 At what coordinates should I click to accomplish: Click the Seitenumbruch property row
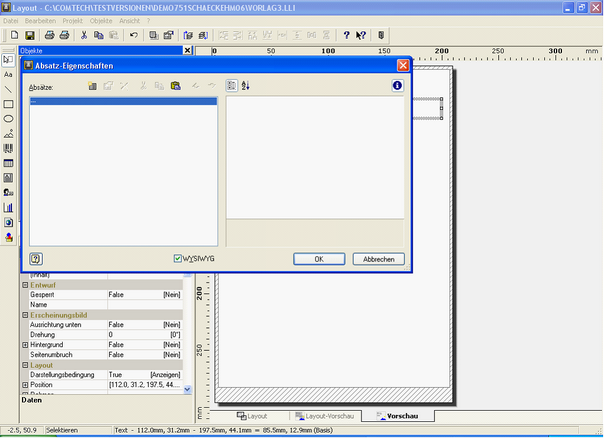tap(102, 355)
